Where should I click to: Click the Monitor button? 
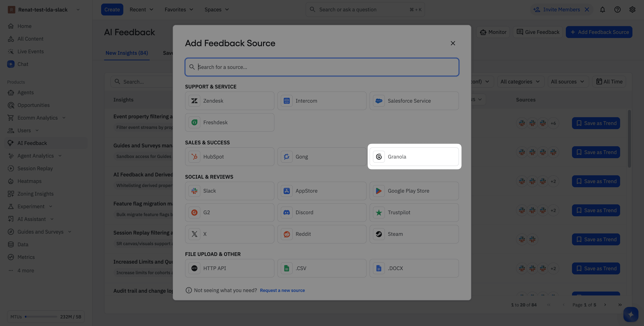[493, 32]
